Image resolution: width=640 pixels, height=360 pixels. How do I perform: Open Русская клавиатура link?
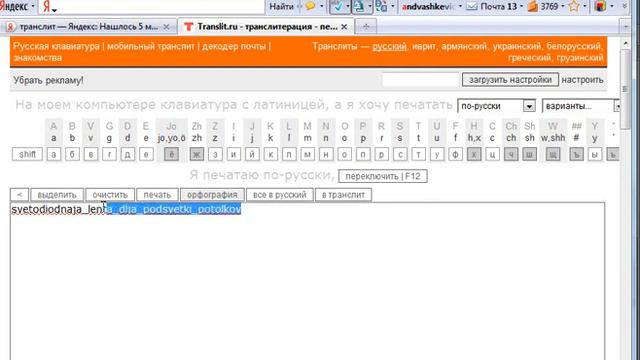point(56,46)
